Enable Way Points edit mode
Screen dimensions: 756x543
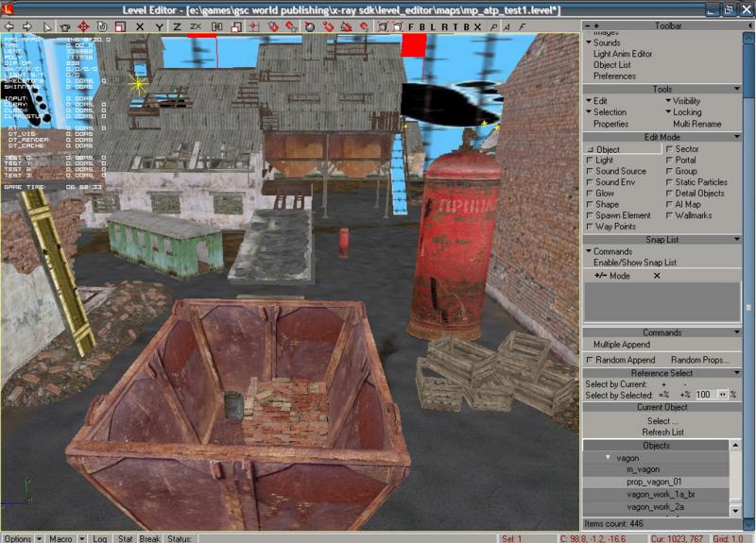click(589, 227)
